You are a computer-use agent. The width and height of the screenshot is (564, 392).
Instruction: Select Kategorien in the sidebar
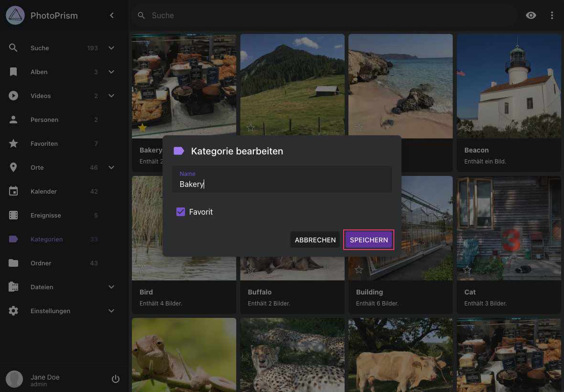[46, 239]
